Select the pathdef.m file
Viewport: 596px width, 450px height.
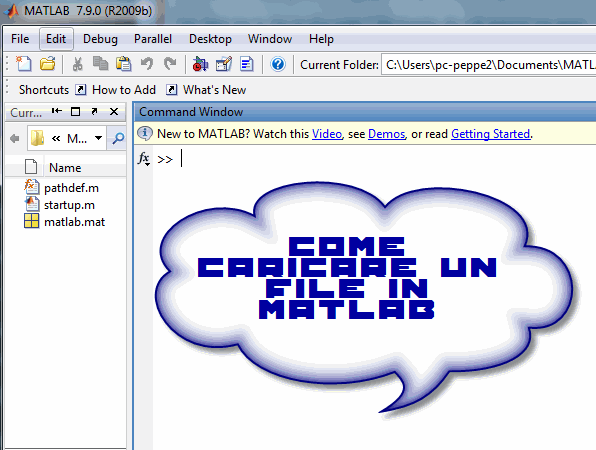71,188
